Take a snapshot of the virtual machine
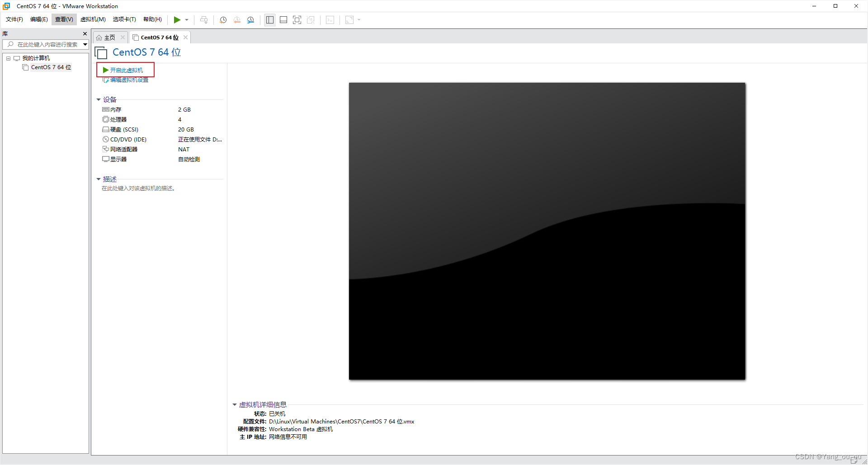The width and height of the screenshot is (868, 465). pyautogui.click(x=223, y=19)
